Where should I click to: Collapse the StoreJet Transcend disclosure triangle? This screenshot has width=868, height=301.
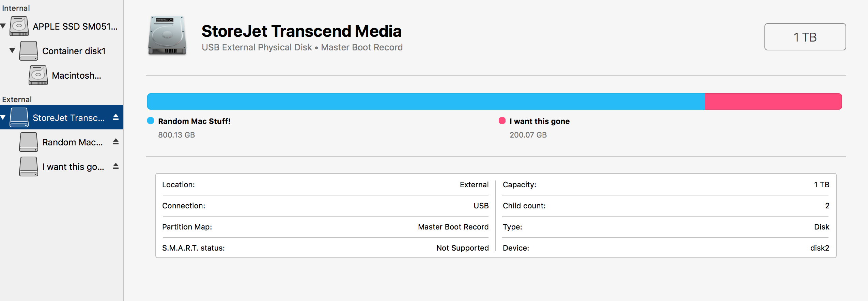tap(3, 117)
